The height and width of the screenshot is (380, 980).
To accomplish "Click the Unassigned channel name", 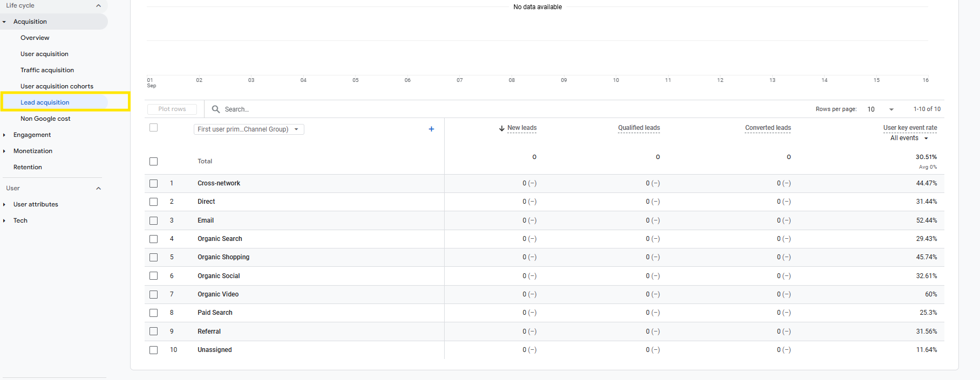I will click(x=214, y=350).
